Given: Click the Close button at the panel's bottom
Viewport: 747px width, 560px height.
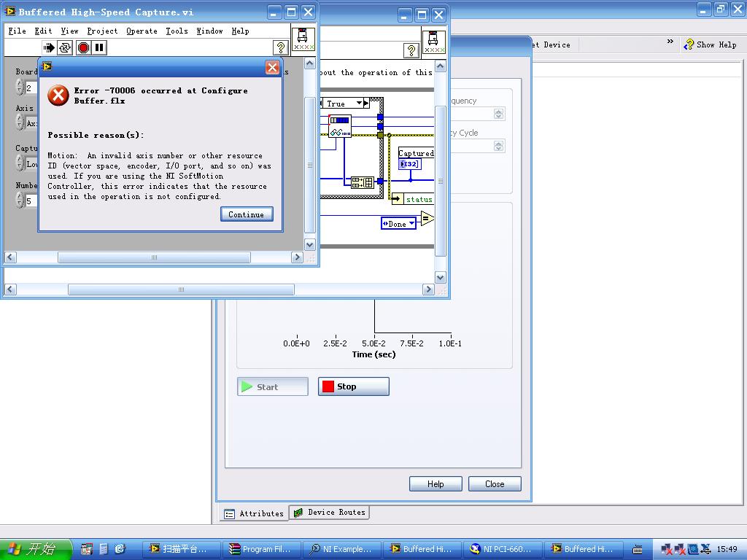Looking at the screenshot, I should pos(494,484).
